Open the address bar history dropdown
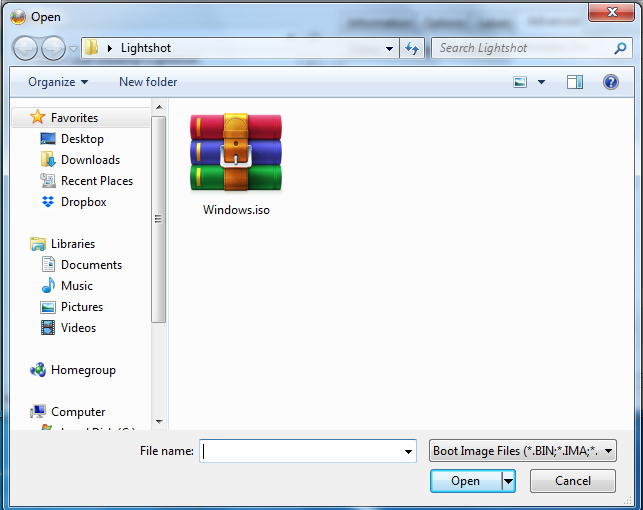The width and height of the screenshot is (643, 510). [389, 49]
